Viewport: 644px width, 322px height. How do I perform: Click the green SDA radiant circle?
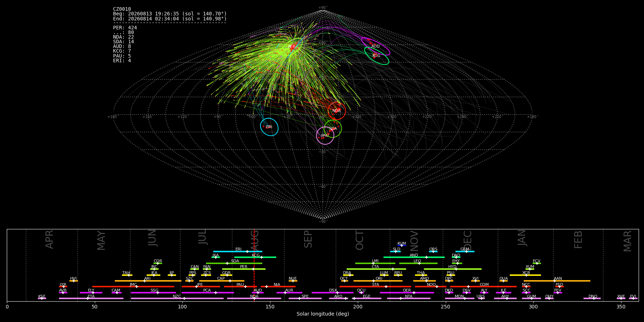333,129
